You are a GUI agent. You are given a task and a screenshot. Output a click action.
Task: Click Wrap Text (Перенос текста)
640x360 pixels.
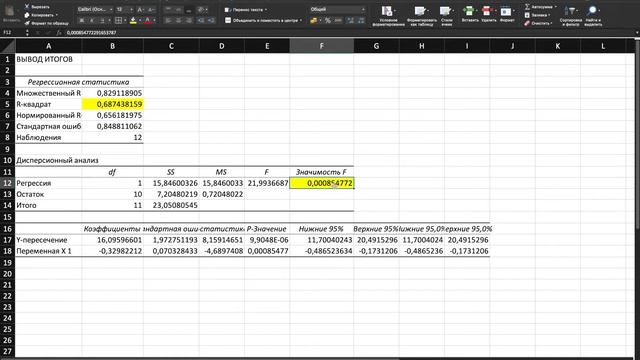click(x=246, y=9)
